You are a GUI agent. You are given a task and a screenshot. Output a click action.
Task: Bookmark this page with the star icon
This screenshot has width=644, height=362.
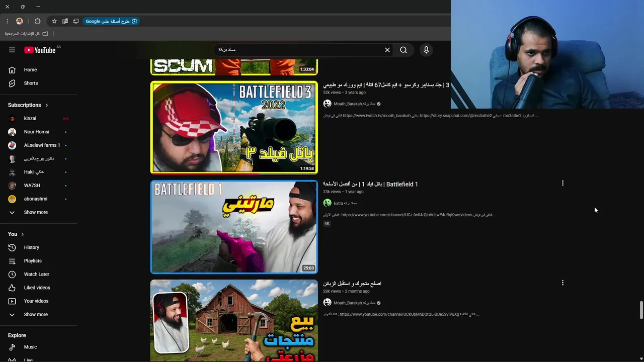click(x=54, y=21)
